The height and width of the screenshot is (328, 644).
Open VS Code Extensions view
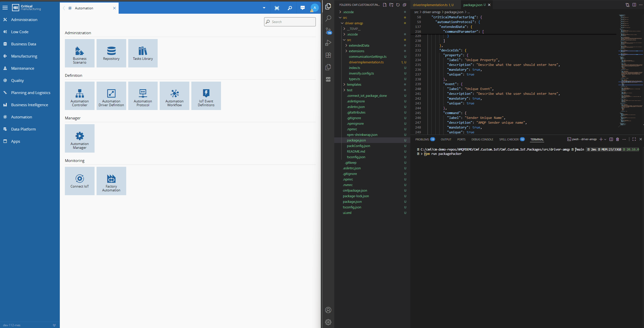tap(328, 55)
